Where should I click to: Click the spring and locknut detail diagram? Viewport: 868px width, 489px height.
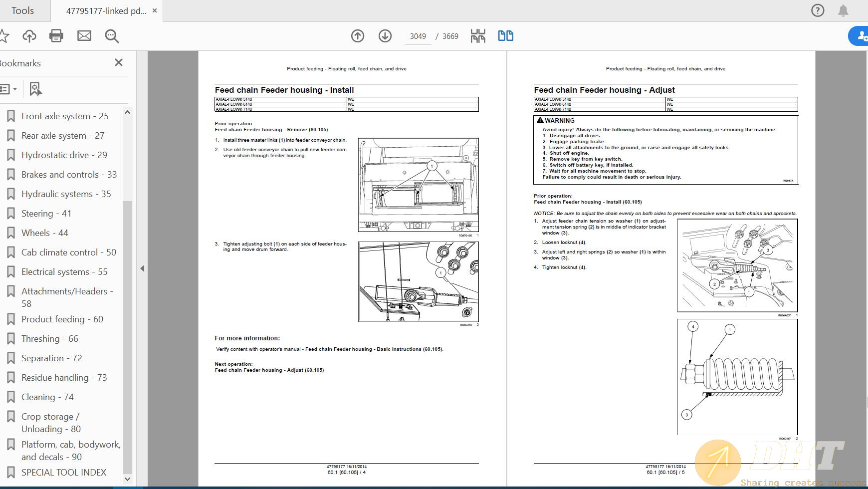tap(738, 377)
